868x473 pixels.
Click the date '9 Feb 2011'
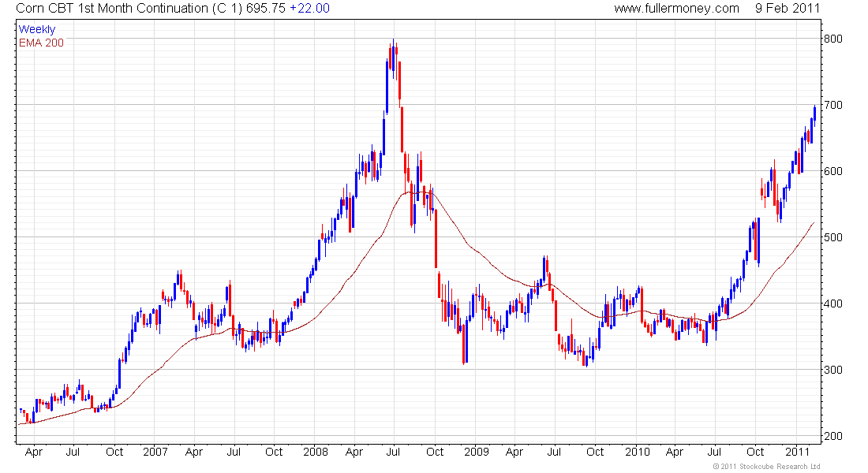coord(788,9)
